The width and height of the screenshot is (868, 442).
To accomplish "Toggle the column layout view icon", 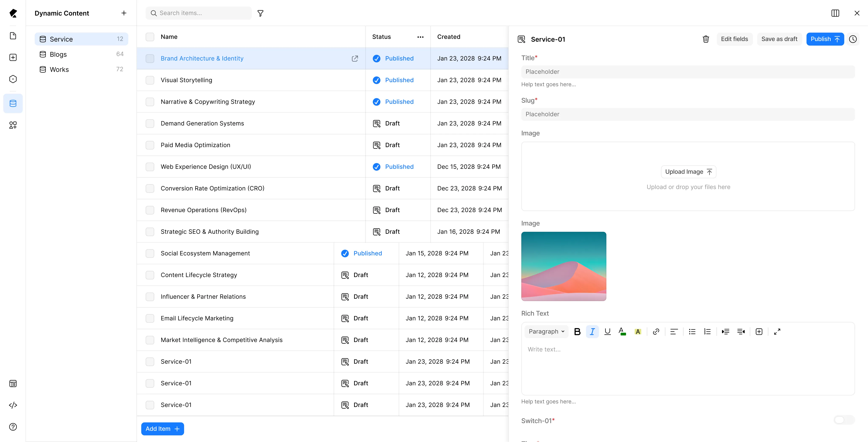I will [x=835, y=13].
